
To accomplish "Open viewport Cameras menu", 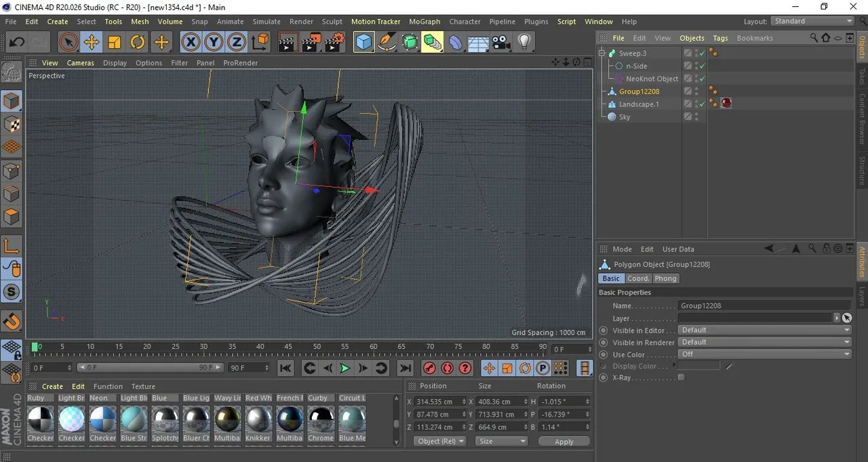I will pos(81,63).
